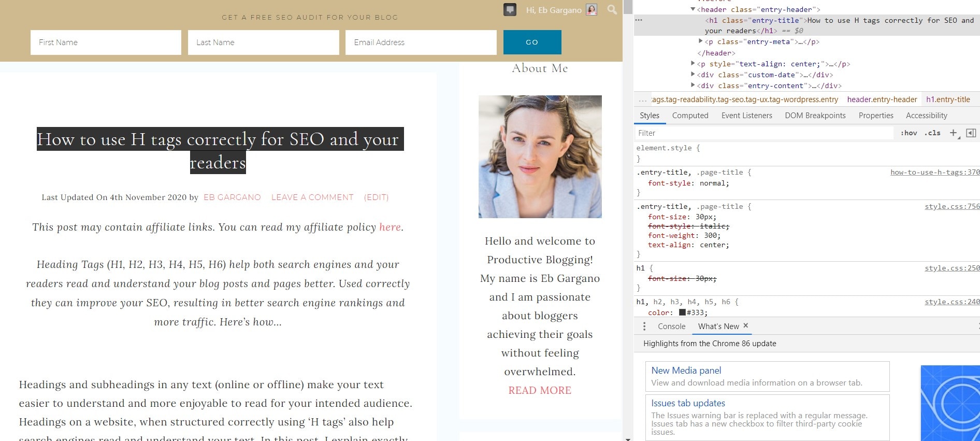Toggle the :hov element state panel
This screenshot has height=441, width=980.
(909, 133)
